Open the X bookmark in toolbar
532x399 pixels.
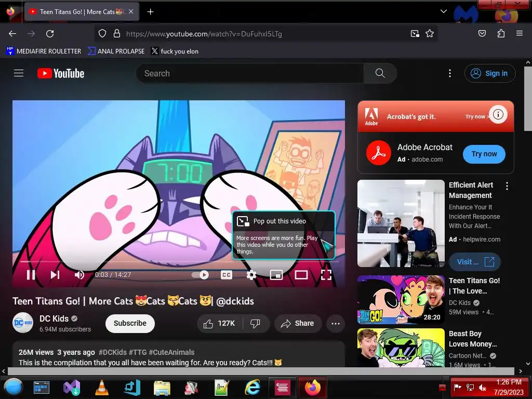175,51
